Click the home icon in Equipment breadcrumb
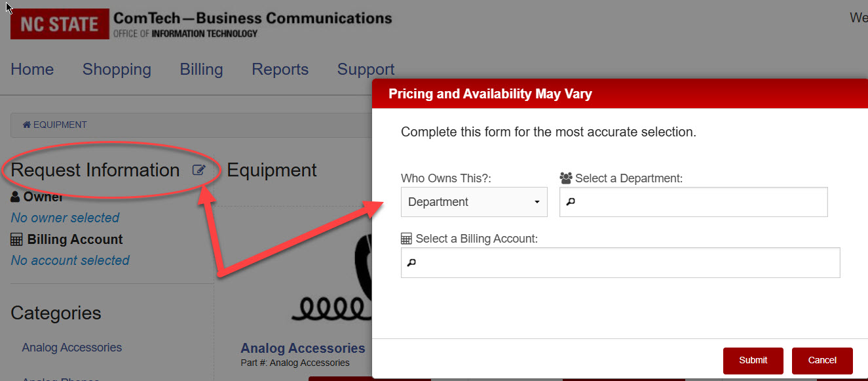 point(27,125)
